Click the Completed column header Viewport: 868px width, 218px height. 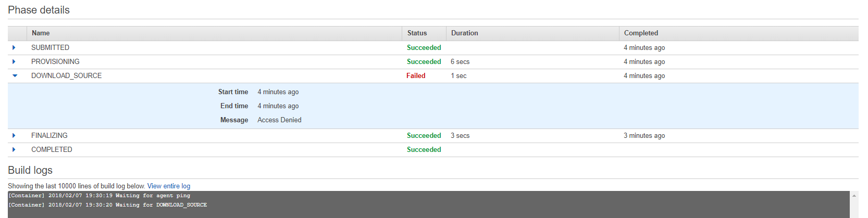point(641,33)
